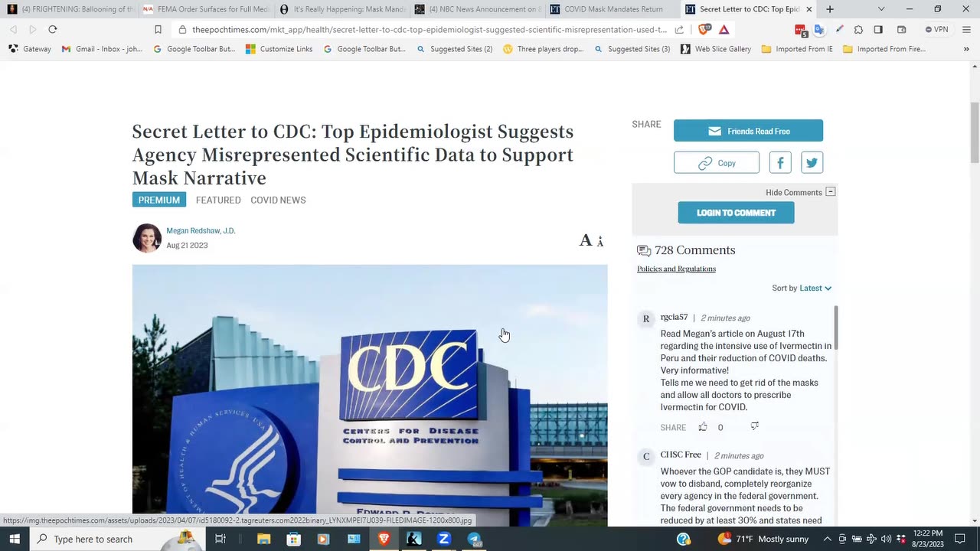Decrease article font size with small A
Screen dimensions: 980x551
(600, 242)
